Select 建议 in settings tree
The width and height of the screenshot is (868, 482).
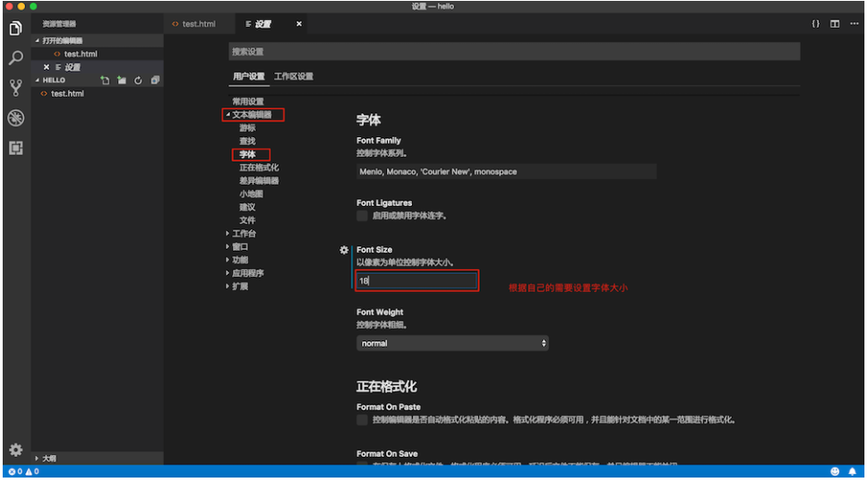click(247, 208)
